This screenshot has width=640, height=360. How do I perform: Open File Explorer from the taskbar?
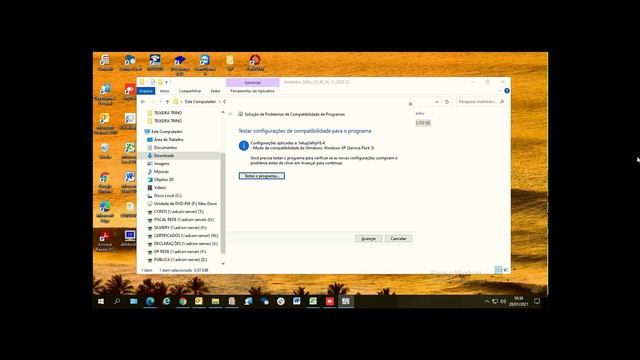tap(215, 301)
